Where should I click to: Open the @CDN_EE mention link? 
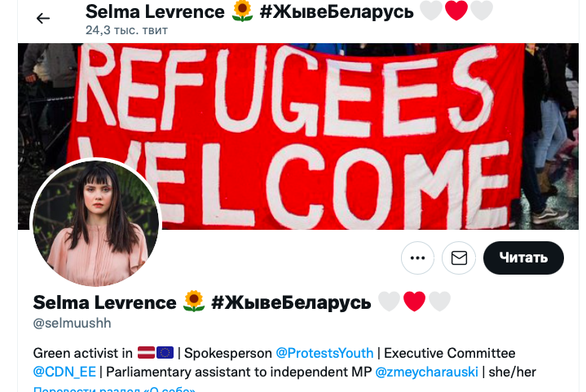[x=64, y=372]
